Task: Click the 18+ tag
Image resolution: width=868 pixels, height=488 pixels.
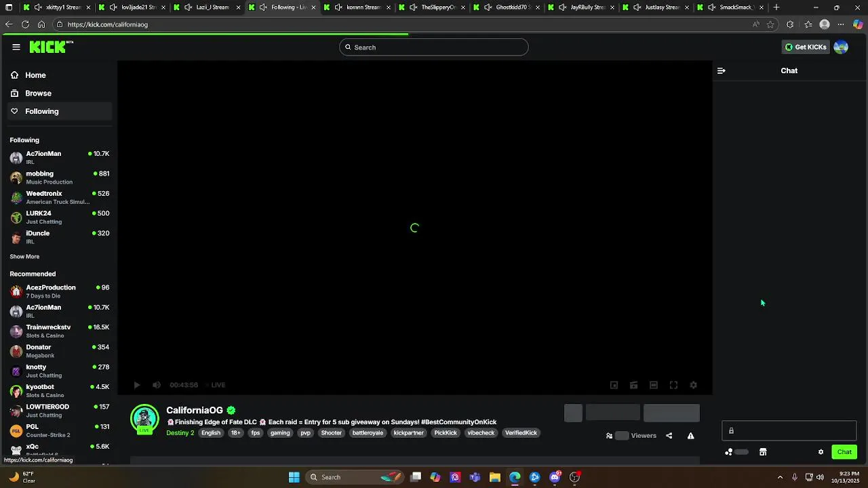Action: click(235, 433)
